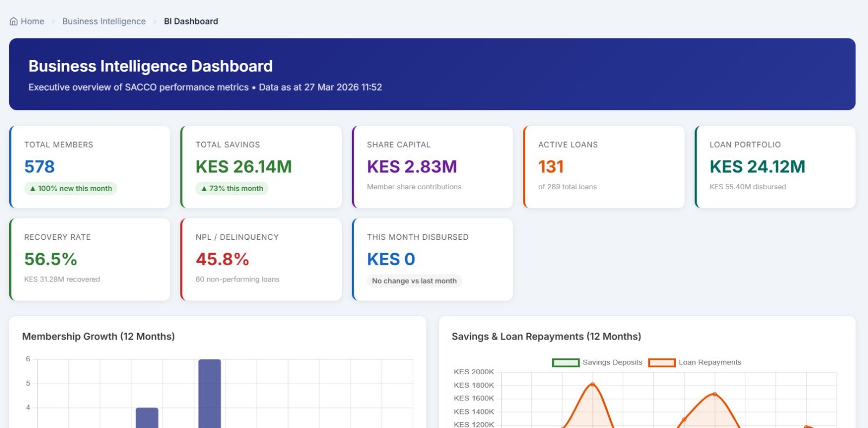The width and height of the screenshot is (868, 428).
Task: Click the 'of 289 total loans' caption
Action: (567, 187)
